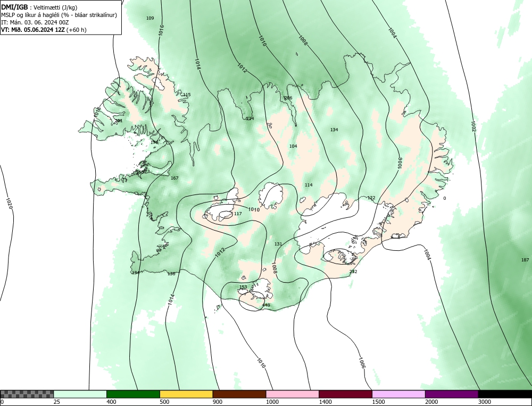
Task: Click the maroon 1400–1500 legend swatch
Action: 345,394
